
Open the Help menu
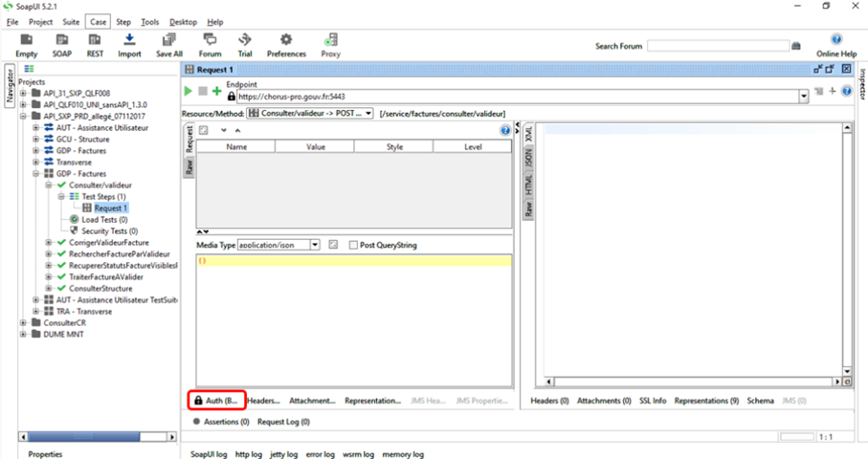[x=214, y=22]
